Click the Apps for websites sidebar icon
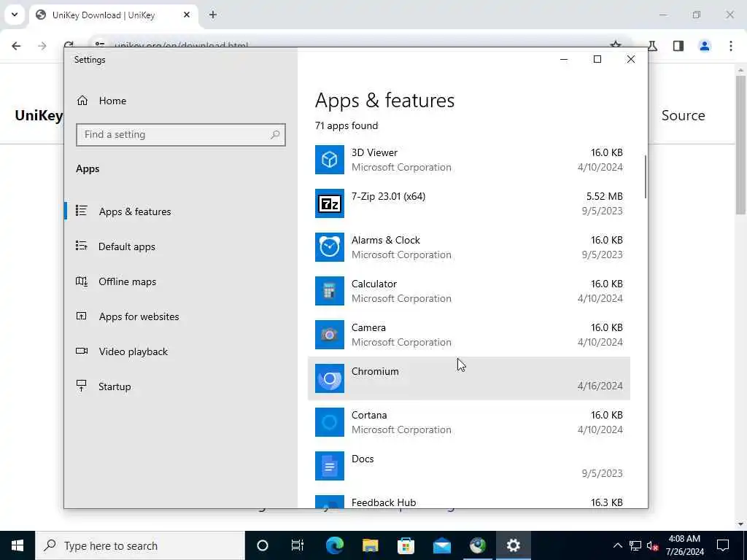 (82, 316)
